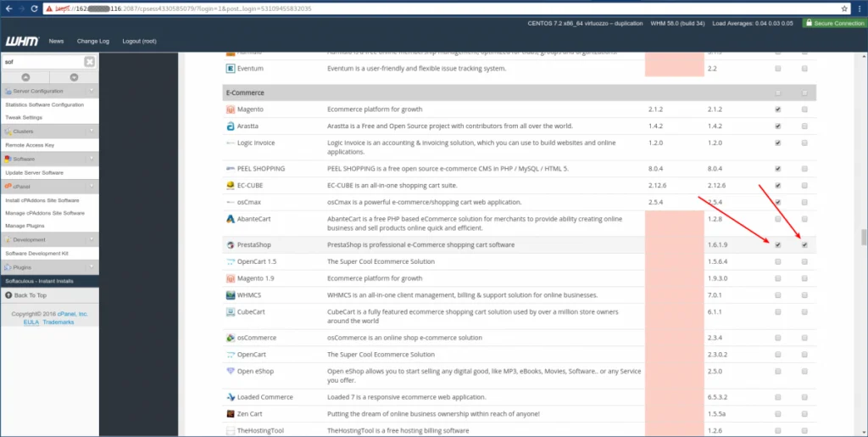Screen dimensions: 868x437
Task: Open News in top navigation
Action: tap(56, 42)
